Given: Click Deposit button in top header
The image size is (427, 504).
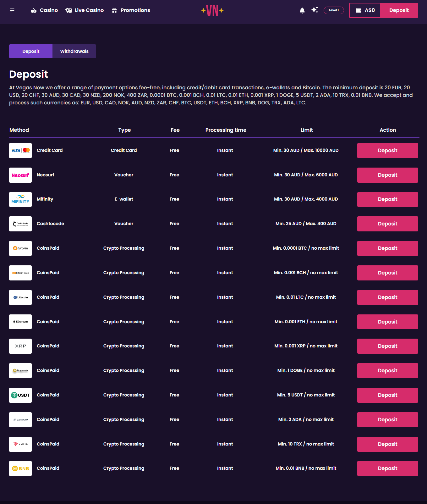Looking at the screenshot, I should [399, 10].
